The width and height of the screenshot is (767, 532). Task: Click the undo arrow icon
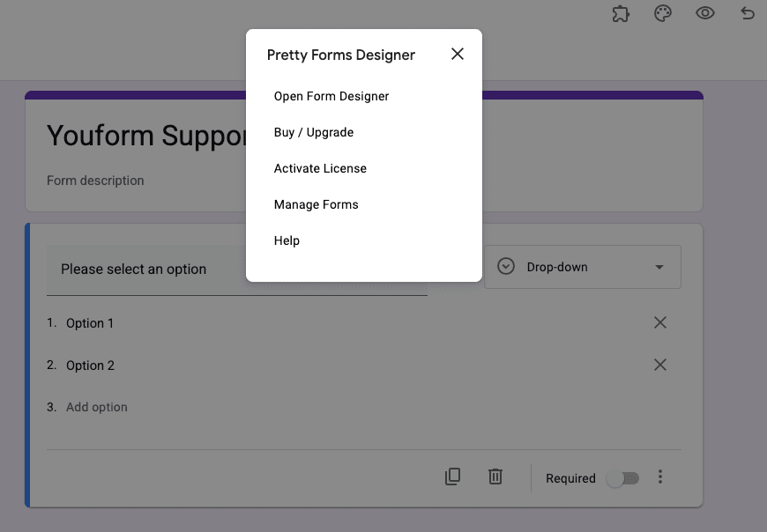748,13
